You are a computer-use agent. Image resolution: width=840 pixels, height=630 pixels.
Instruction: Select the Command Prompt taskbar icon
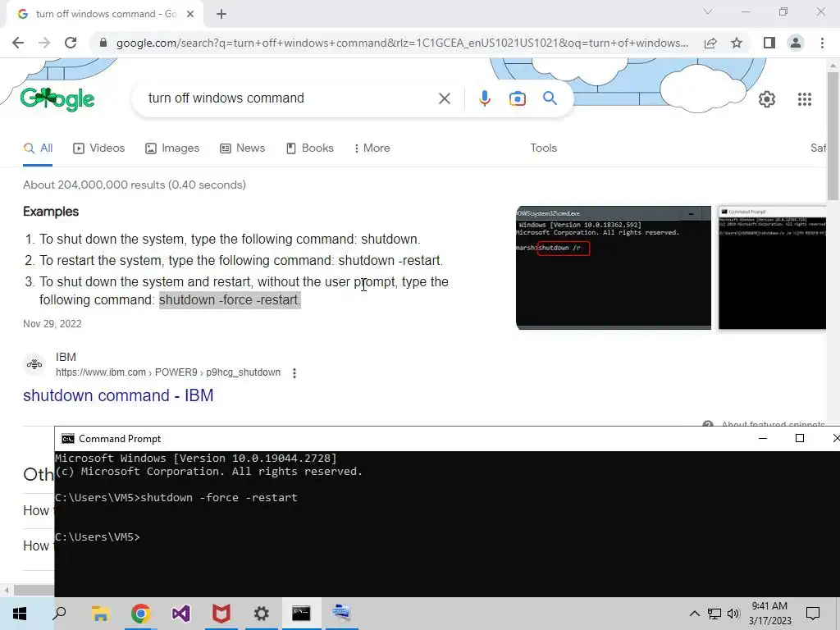tap(301, 614)
